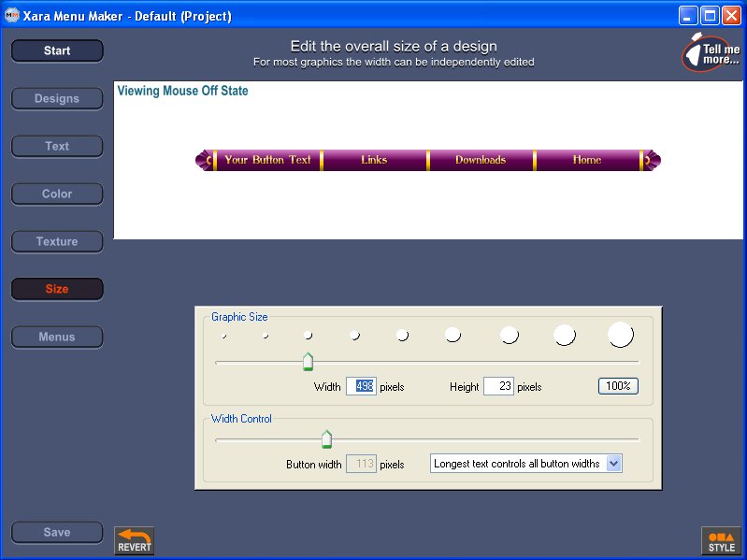The width and height of the screenshot is (747, 560).
Task: Pick the second graphic size circle
Action: click(x=266, y=336)
